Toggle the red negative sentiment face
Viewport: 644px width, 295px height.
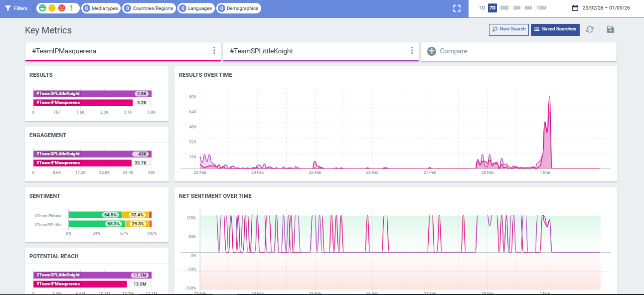pos(61,8)
